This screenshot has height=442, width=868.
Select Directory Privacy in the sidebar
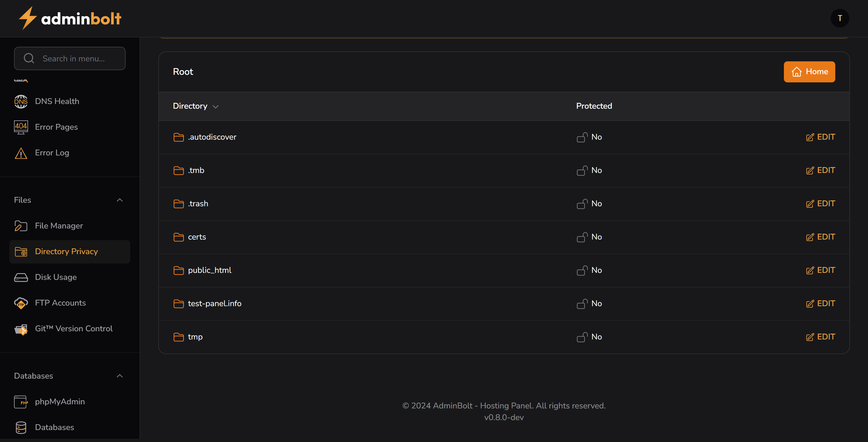pyautogui.click(x=66, y=252)
